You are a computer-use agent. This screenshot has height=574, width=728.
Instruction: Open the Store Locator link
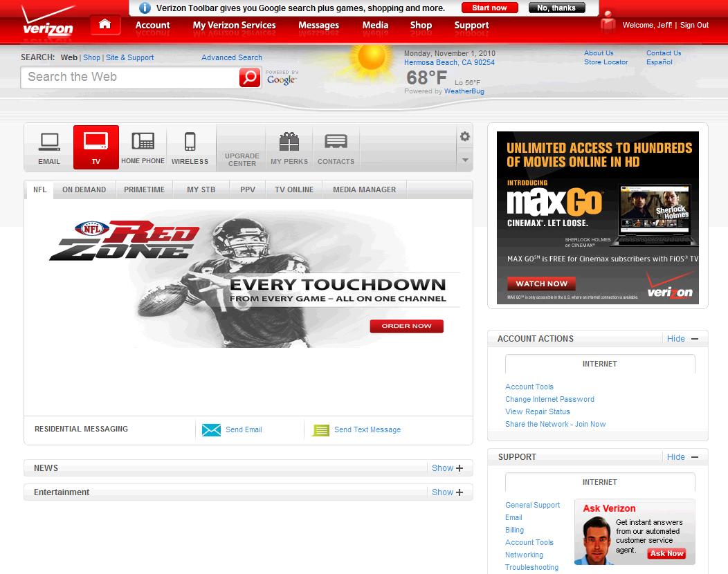point(606,62)
